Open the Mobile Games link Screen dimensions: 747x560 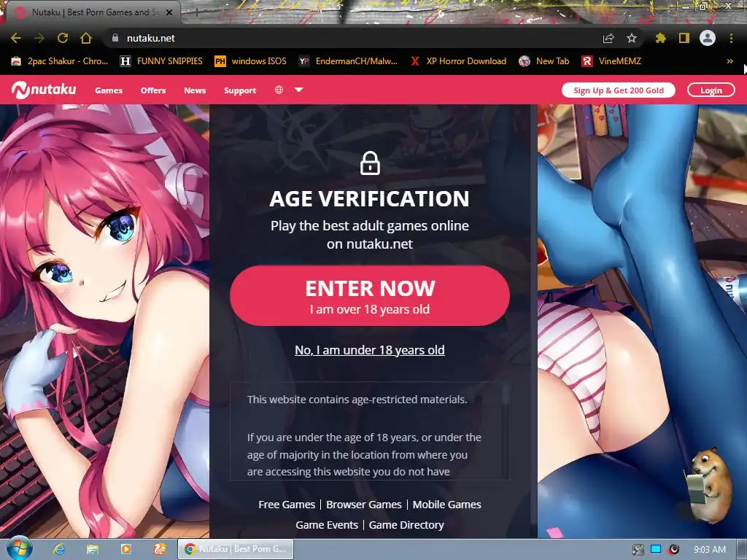pyautogui.click(x=447, y=505)
